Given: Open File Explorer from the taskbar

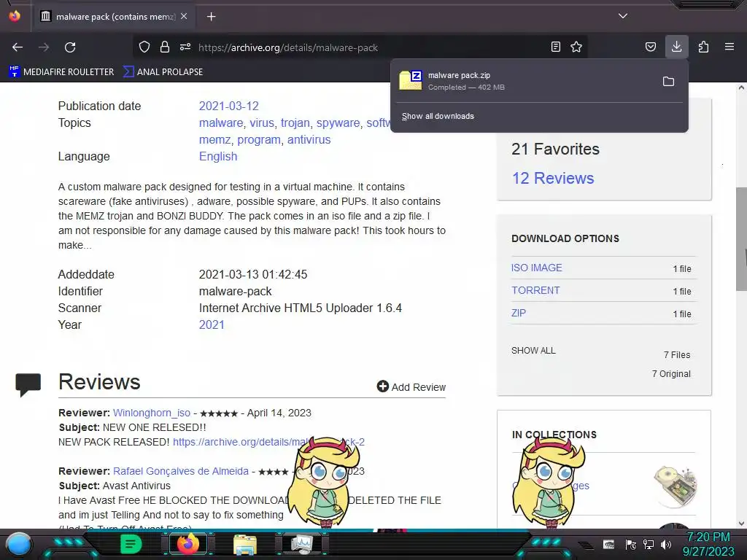Looking at the screenshot, I should point(245,545).
